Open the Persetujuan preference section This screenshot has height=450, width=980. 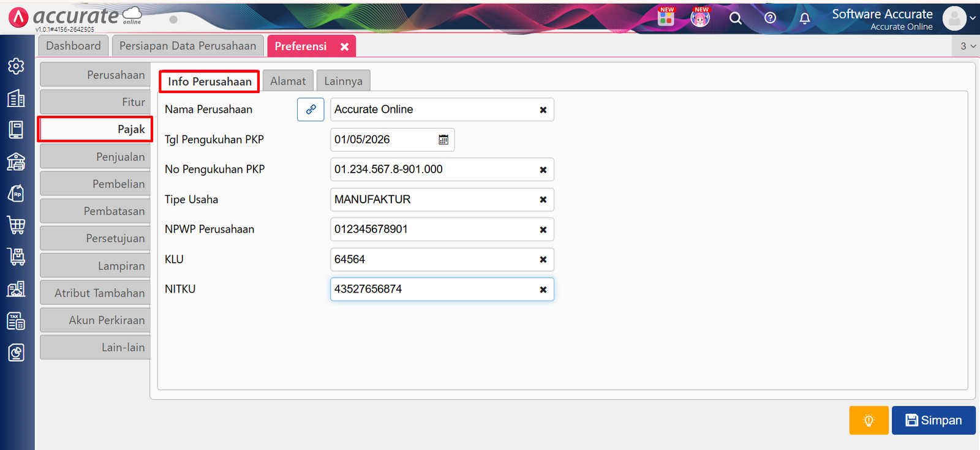[x=95, y=238]
